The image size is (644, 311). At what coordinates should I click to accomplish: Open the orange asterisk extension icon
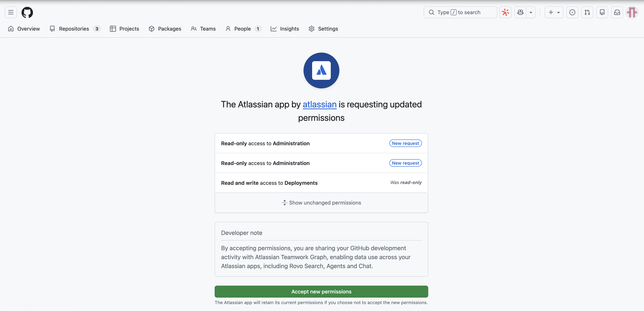[505, 12]
